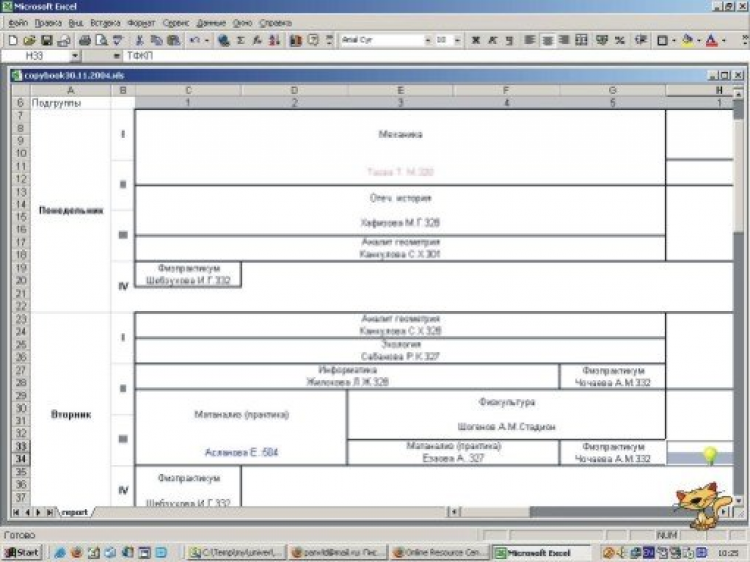Create a new workbook
The image size is (750, 562).
(x=13, y=41)
